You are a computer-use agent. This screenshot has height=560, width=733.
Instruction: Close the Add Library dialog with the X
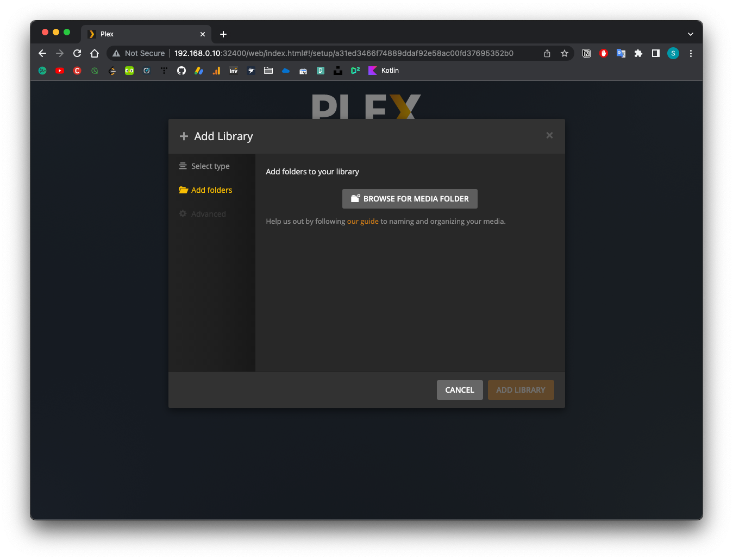pyautogui.click(x=549, y=135)
